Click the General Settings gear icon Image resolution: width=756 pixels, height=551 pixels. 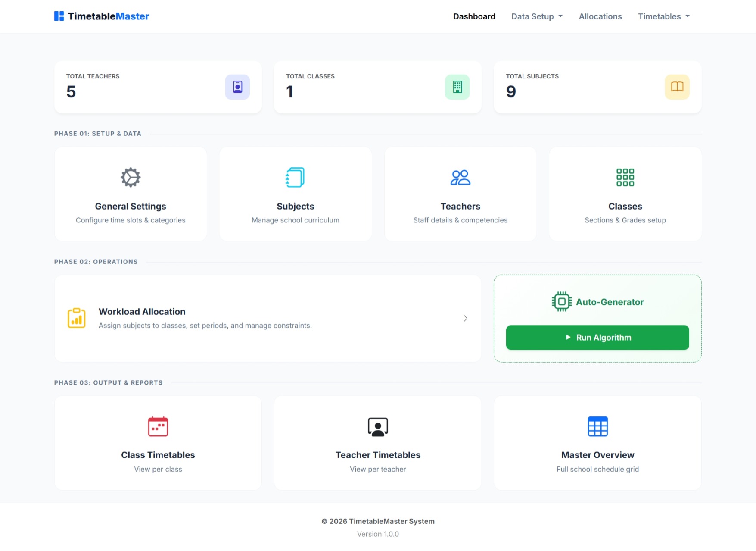(x=131, y=177)
